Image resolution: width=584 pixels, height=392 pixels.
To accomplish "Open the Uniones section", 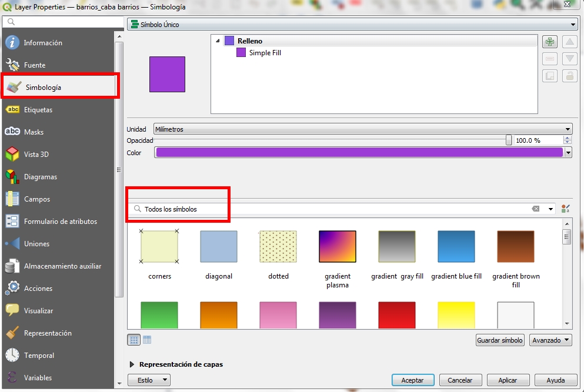I will tap(58, 244).
